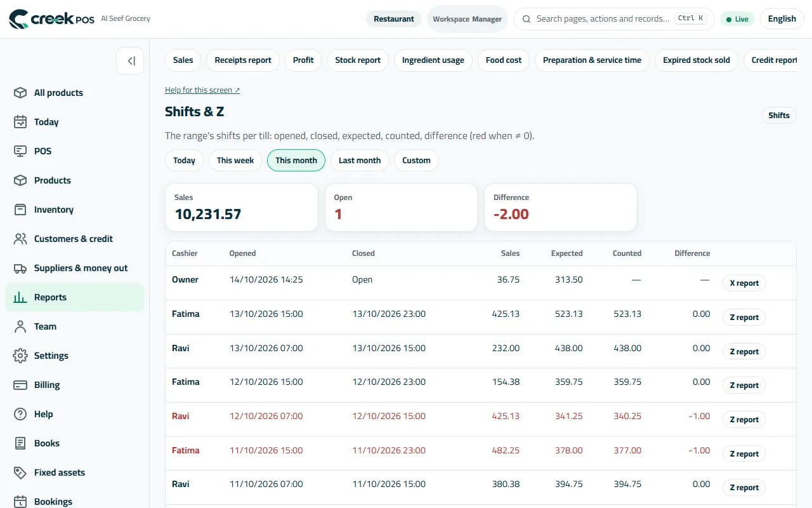The height and width of the screenshot is (508, 812).
Task: Click the Reports bar chart icon
Action: point(20,297)
